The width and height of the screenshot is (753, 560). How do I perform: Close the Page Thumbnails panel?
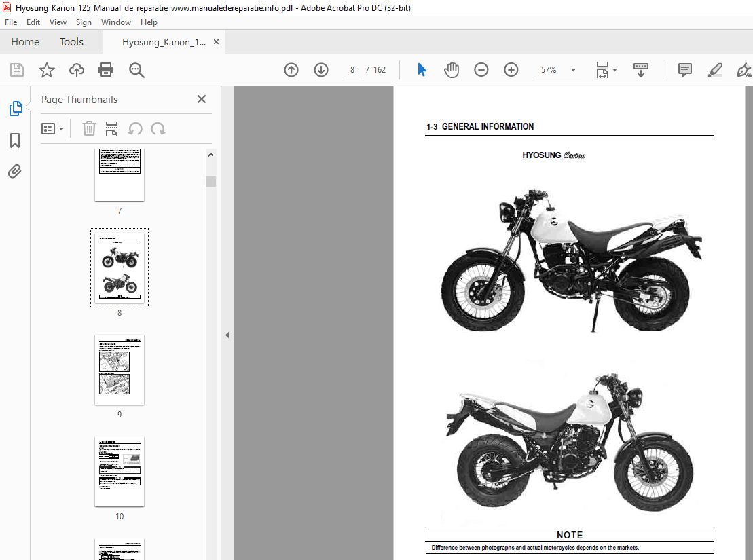(201, 99)
